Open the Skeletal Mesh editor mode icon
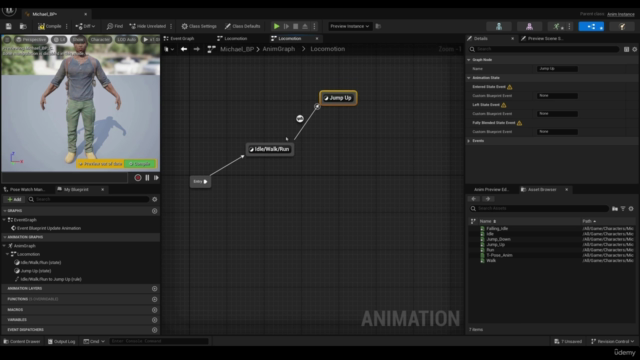This screenshot has height=360, width=640. 529,27
